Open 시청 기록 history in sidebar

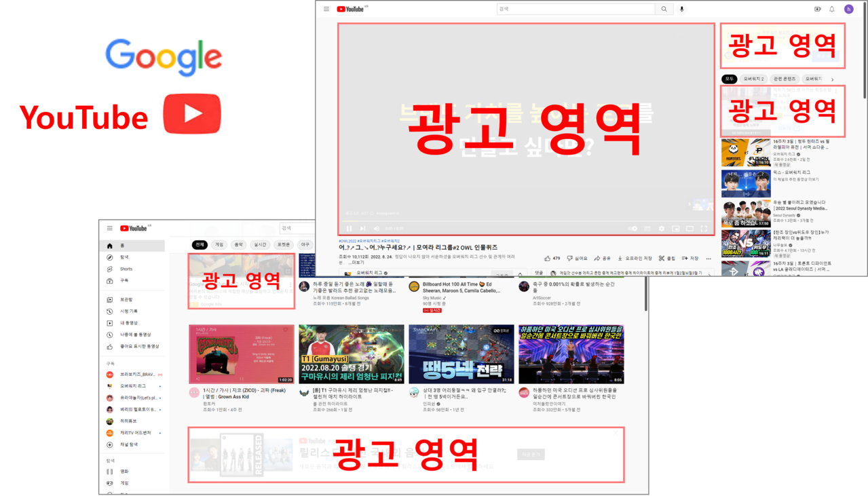tap(133, 311)
